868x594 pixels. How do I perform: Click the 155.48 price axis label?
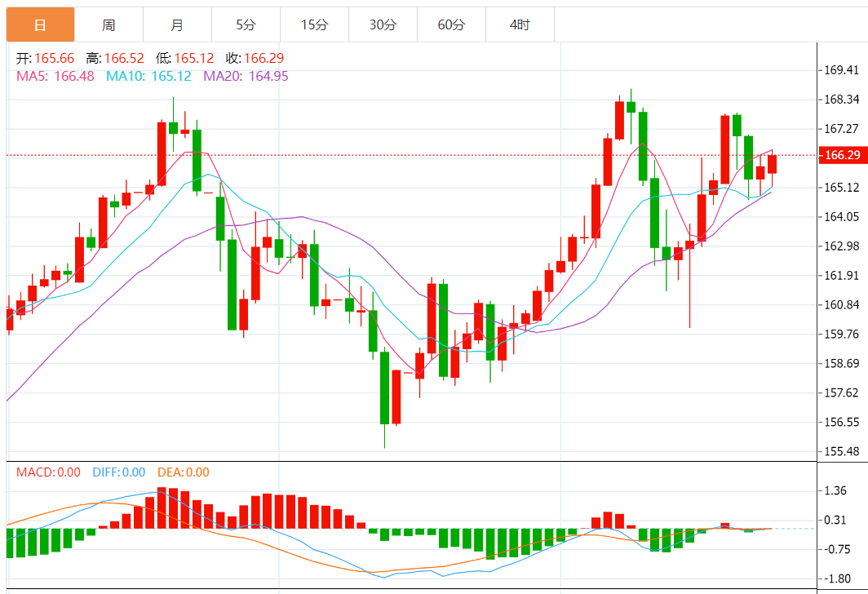[x=841, y=451]
